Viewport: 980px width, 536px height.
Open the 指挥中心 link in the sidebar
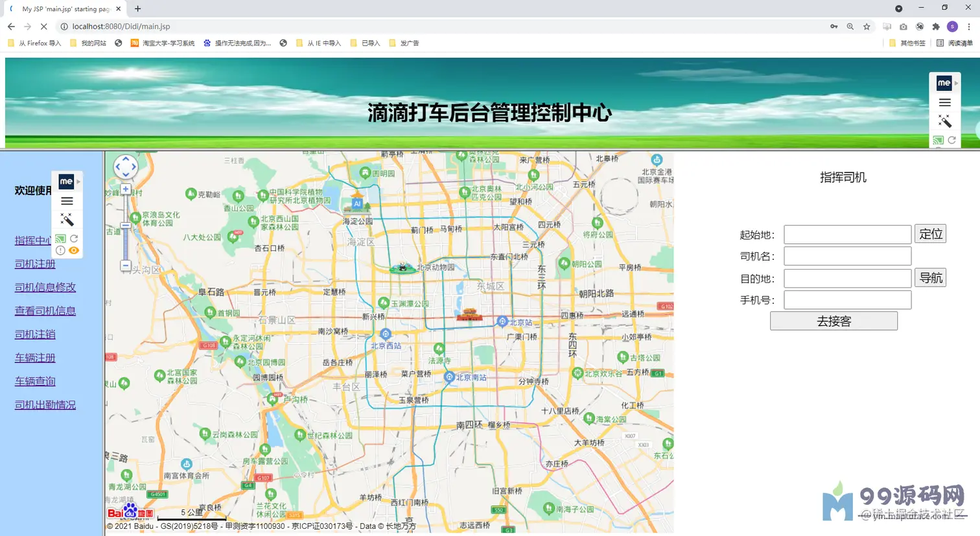tap(33, 240)
